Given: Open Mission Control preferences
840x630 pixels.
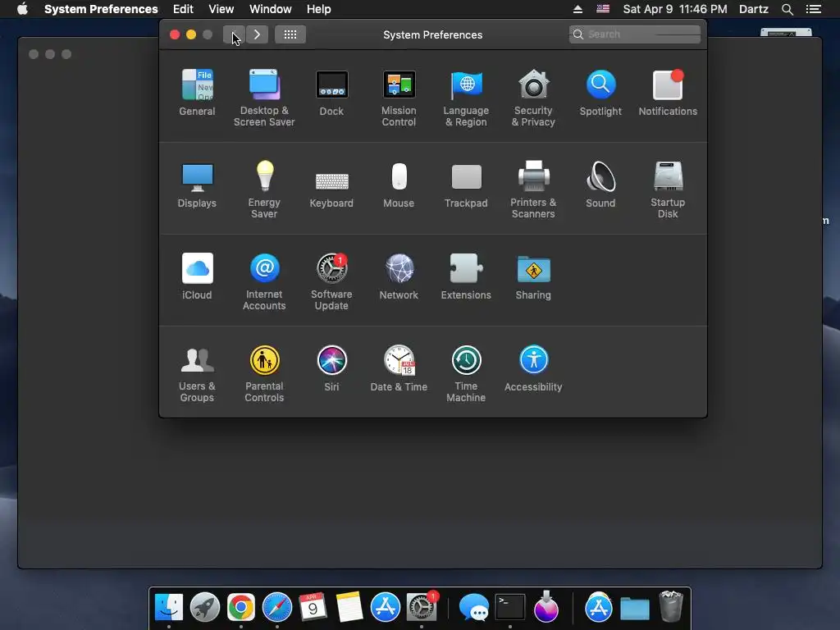Looking at the screenshot, I should click(x=399, y=98).
